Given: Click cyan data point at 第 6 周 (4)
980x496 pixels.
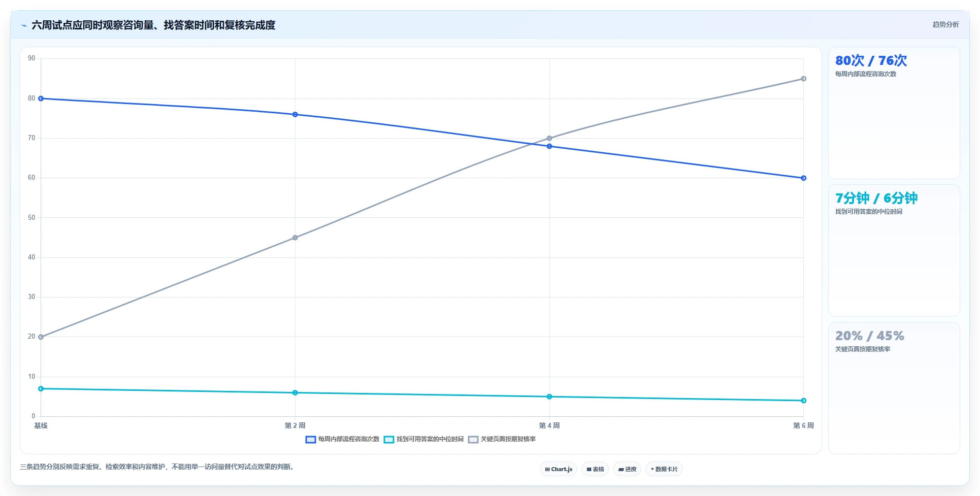Looking at the screenshot, I should tap(803, 401).
